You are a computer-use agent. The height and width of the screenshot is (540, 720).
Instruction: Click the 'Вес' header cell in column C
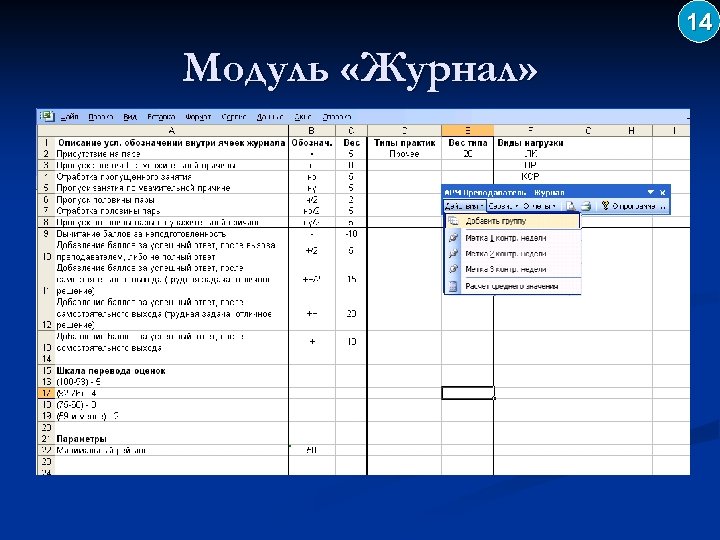point(351,143)
